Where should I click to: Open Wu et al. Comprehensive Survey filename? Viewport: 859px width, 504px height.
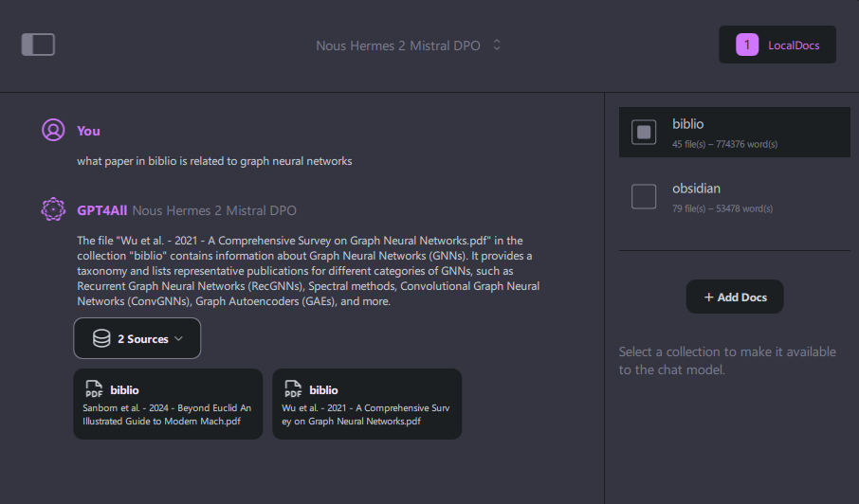(366, 415)
